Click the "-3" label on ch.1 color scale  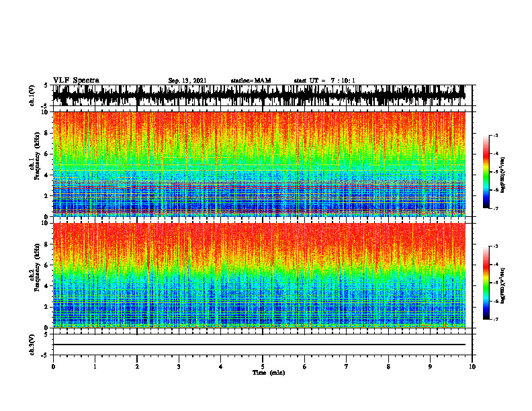(495, 135)
